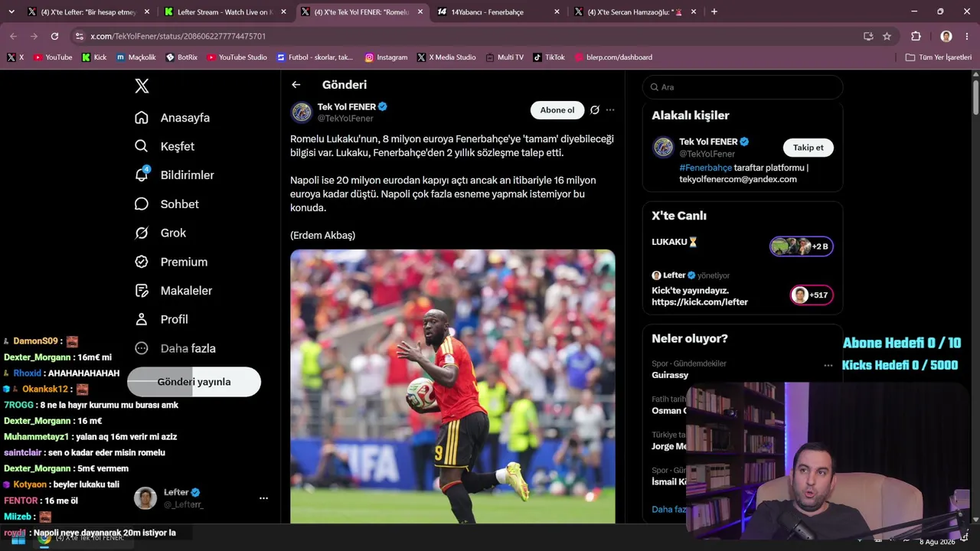Open the @TekYolFener handle under post author
Viewport: 980px width, 551px height.
click(345, 119)
